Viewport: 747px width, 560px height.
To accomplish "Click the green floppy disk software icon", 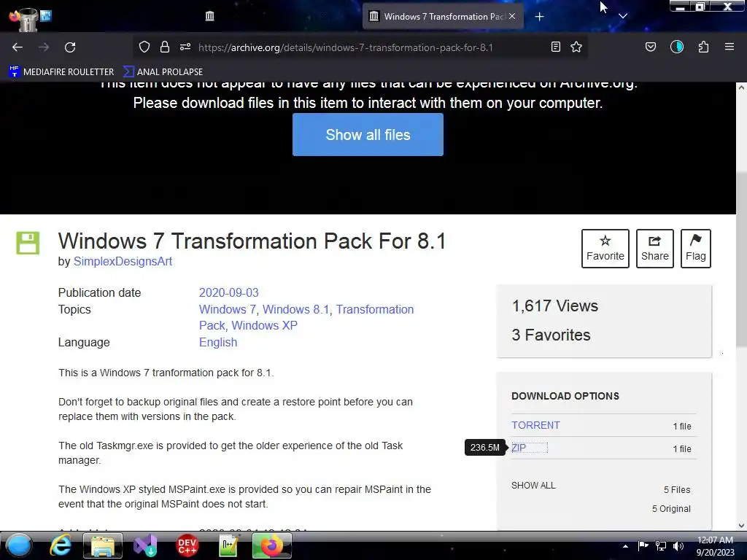I will point(28,243).
